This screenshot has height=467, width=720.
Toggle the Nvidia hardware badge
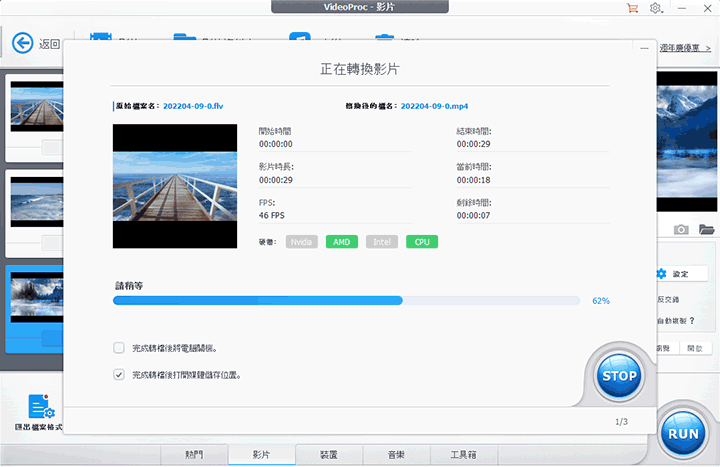[302, 242]
